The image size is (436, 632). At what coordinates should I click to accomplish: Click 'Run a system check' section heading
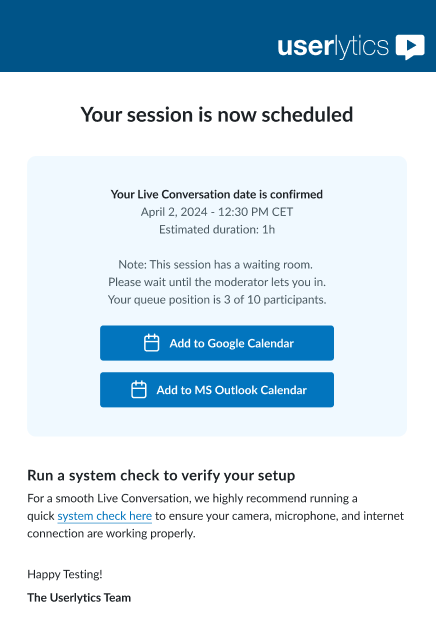[161, 476]
